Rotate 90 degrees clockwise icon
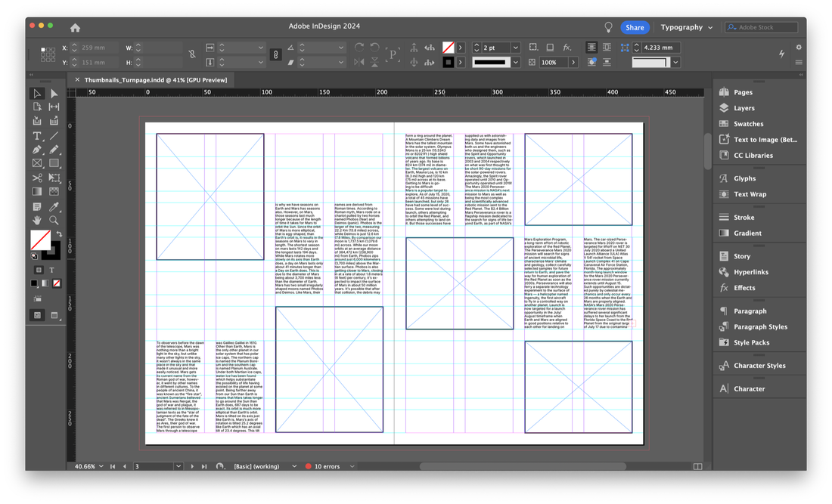This screenshot has height=504, width=832. coord(359,47)
